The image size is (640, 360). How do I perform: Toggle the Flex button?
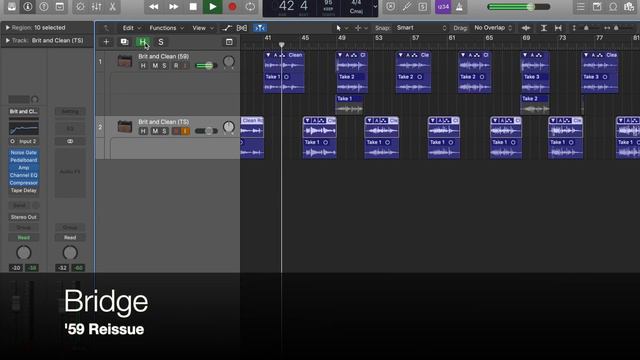point(242,28)
